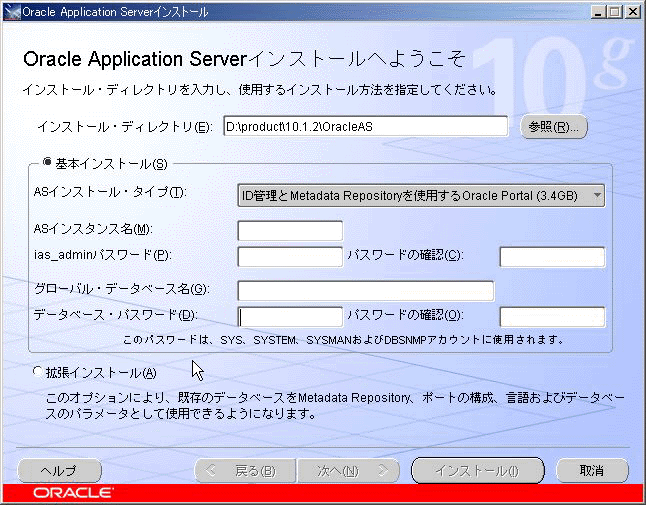Click the ias_admin パスワードの確認(C) field
Image resolution: width=646 pixels, height=505 pixels.
pos(552,257)
